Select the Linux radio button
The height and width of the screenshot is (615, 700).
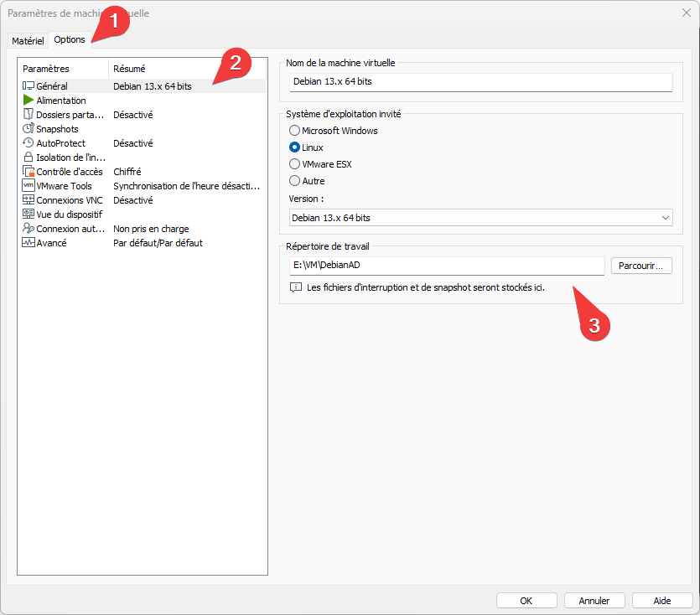(x=294, y=147)
